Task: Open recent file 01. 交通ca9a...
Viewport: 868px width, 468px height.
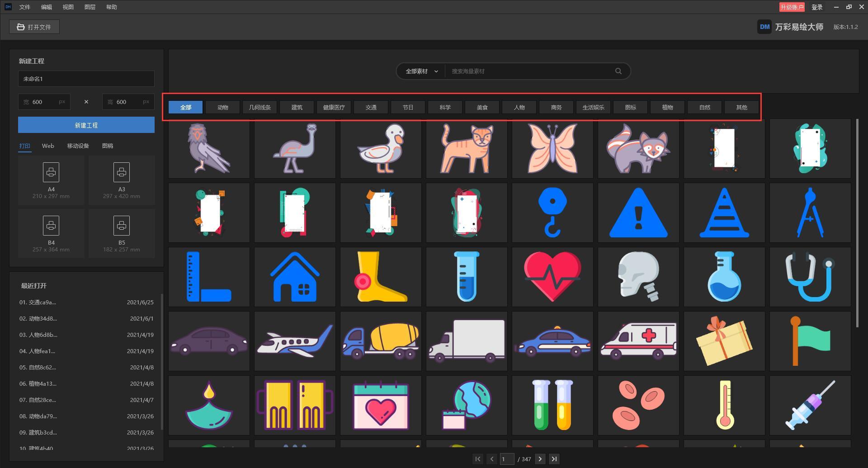Action: [x=86, y=302]
